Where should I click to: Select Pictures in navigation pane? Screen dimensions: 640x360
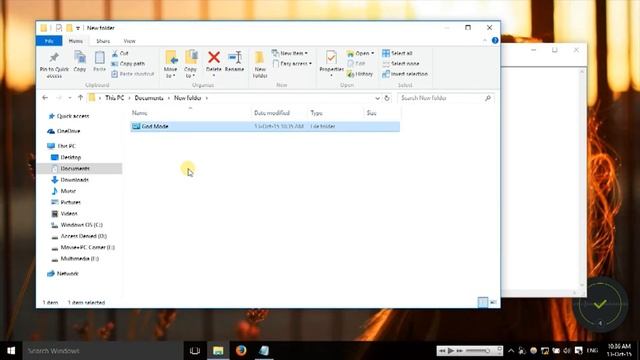click(x=71, y=202)
